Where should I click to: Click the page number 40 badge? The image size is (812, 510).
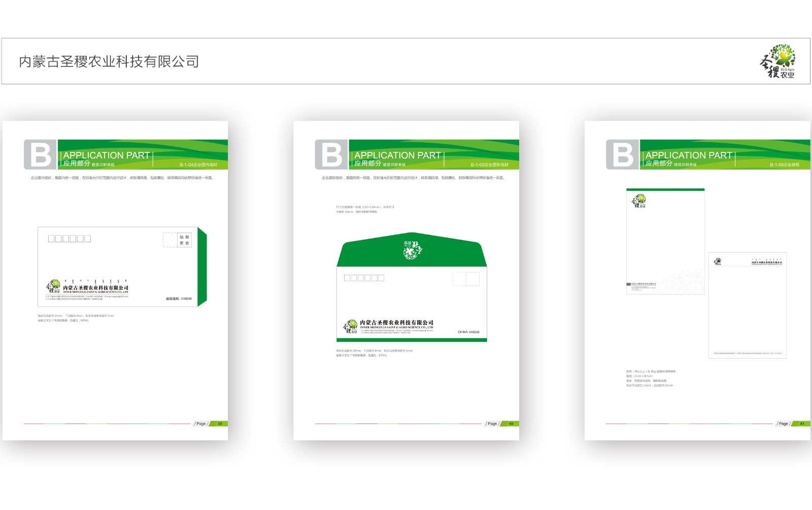coord(511,424)
